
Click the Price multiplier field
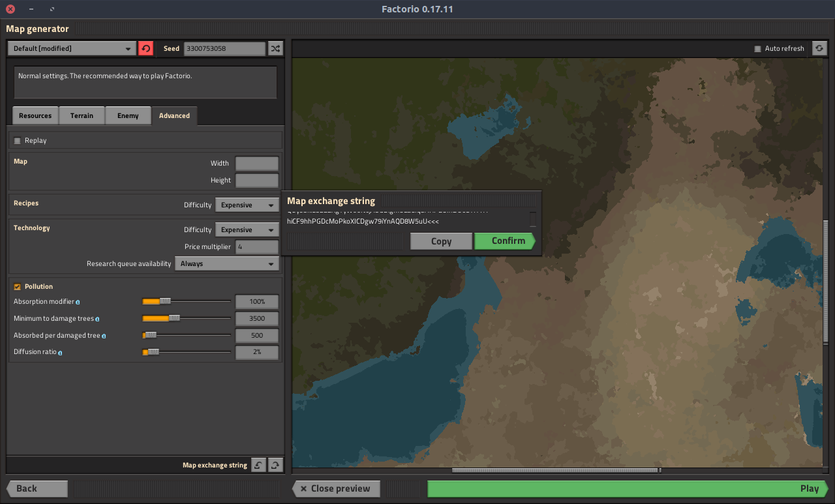(x=257, y=246)
